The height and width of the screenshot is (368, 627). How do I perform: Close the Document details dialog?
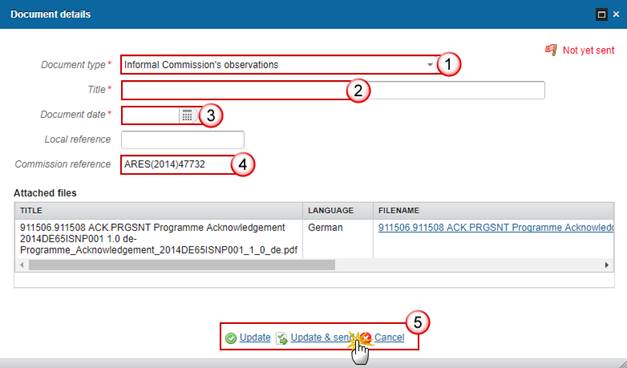pyautogui.click(x=616, y=14)
